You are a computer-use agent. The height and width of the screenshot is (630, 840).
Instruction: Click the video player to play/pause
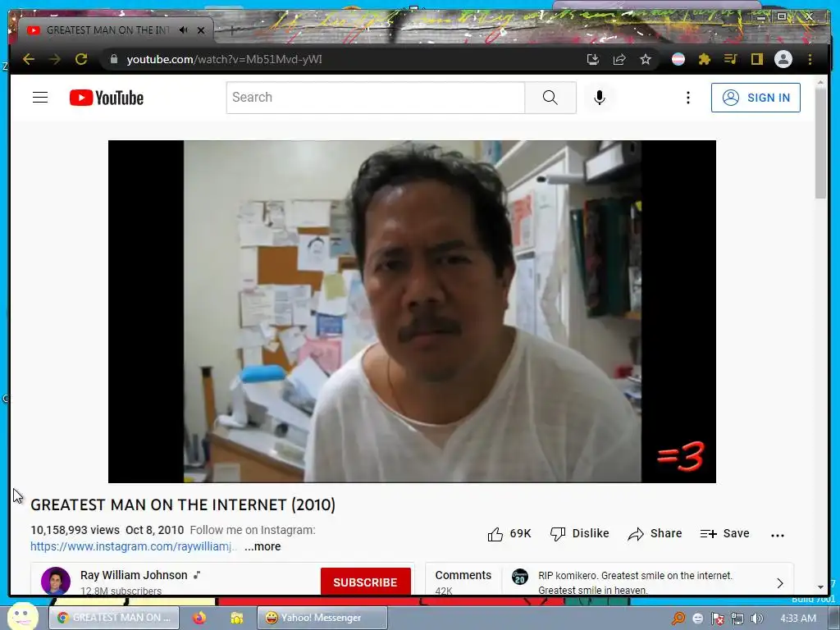pyautogui.click(x=412, y=311)
